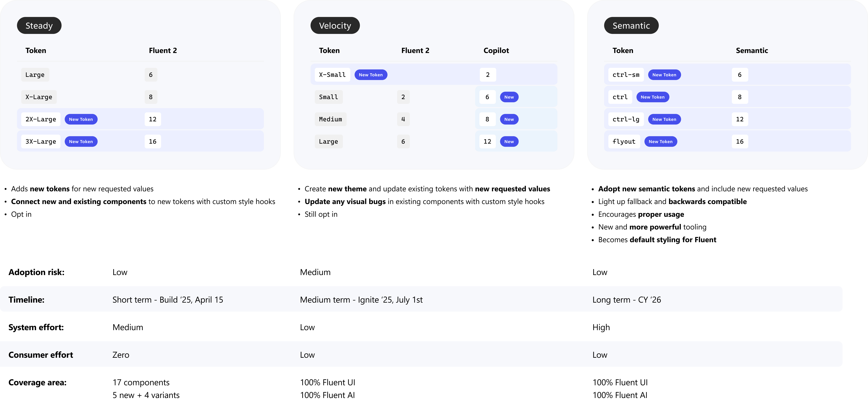This screenshot has height=407, width=868.
Task: Click the Velocity pill label
Action: tap(335, 26)
